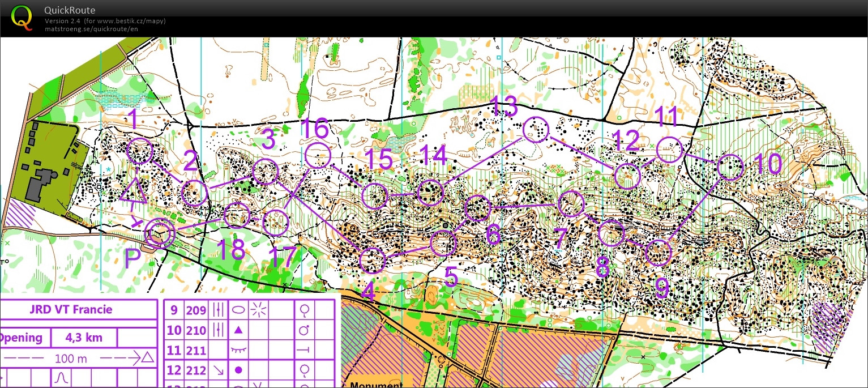This screenshot has width=868, height=388.
Task: Click the double finish circle near P
Action: click(159, 233)
